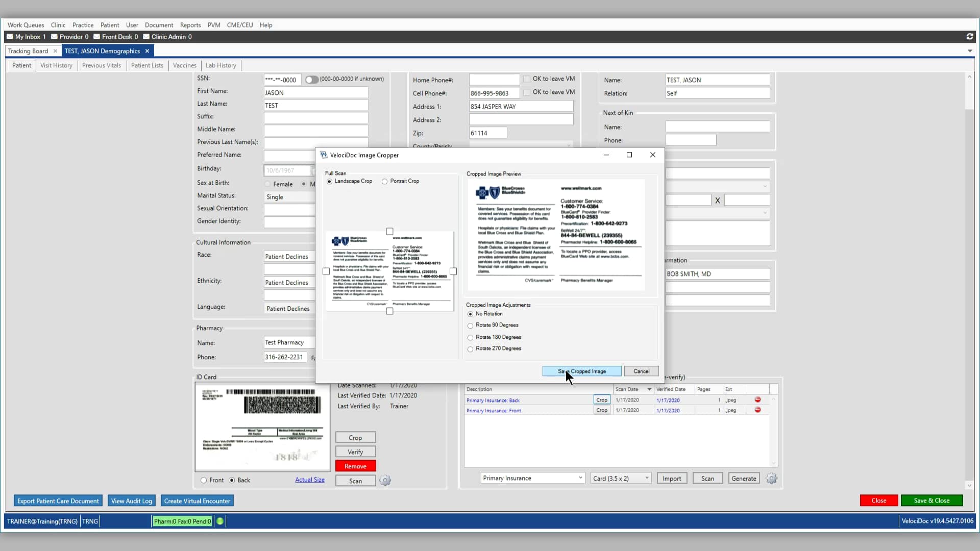Click the gear icon beside the Generate button
This screenshot has width=980, height=551.
click(x=771, y=478)
